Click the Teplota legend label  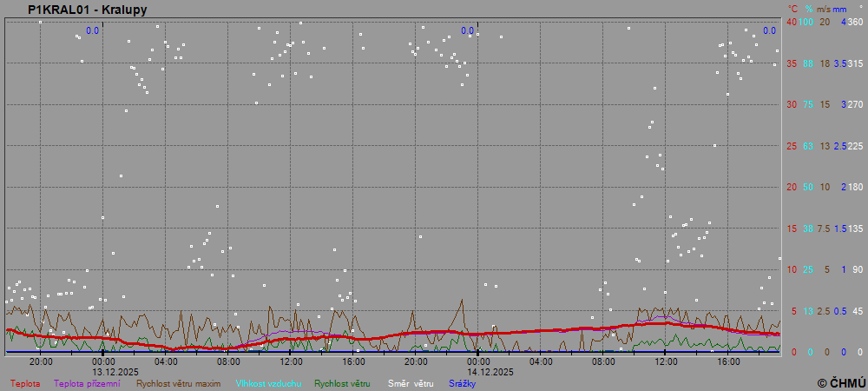24,383
